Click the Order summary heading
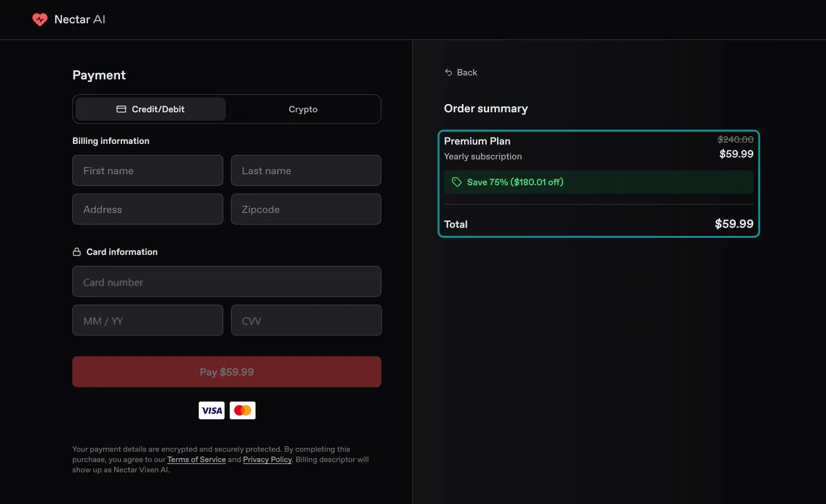 pyautogui.click(x=486, y=108)
